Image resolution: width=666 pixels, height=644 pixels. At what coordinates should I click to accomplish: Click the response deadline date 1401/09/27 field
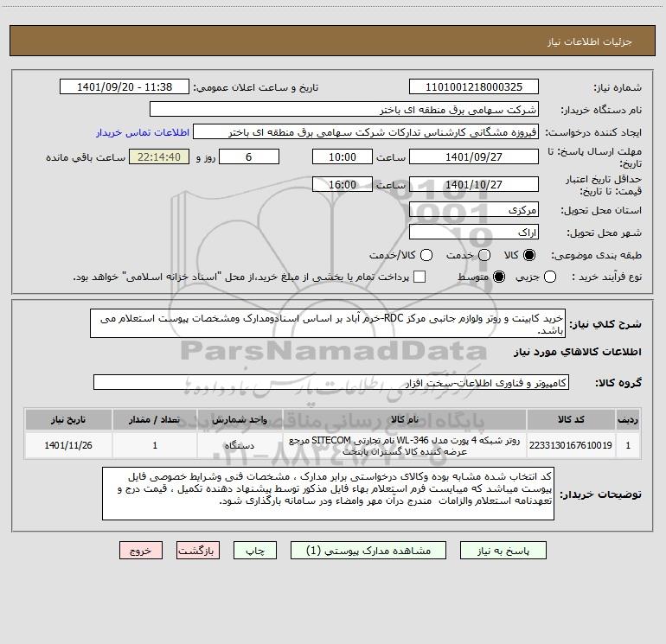pos(474,156)
